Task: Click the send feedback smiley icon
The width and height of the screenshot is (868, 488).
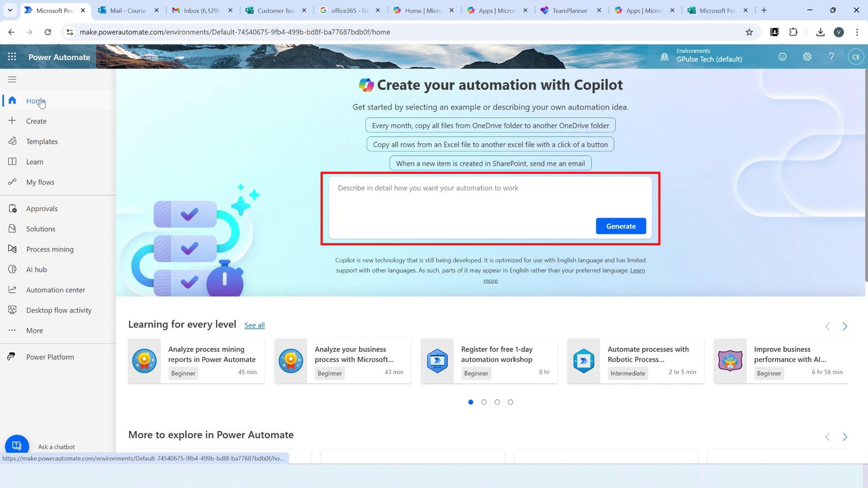Action: pos(782,56)
